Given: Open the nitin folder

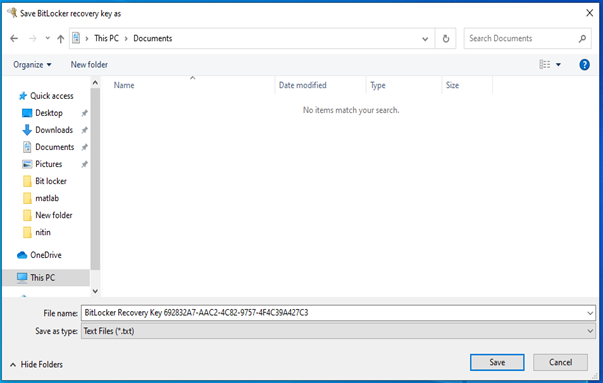Looking at the screenshot, I should [x=37, y=232].
